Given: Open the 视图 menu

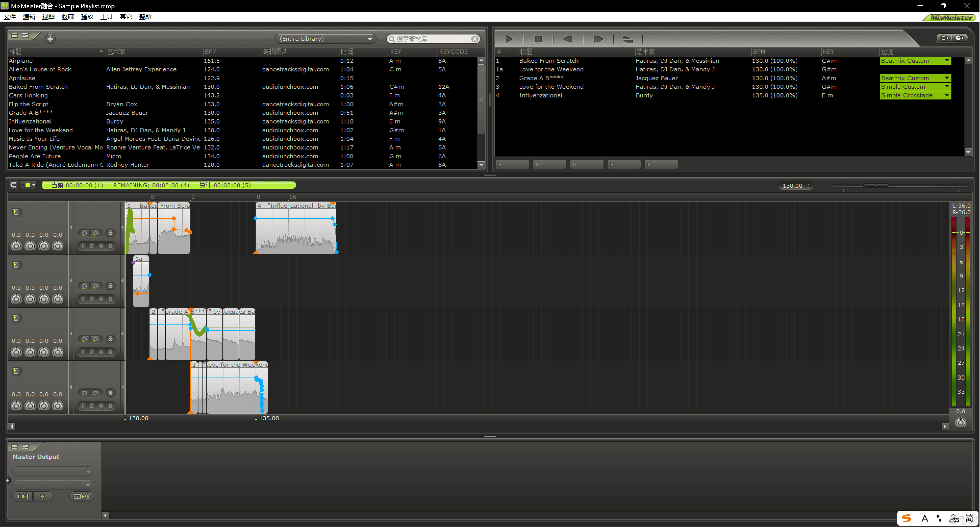Looking at the screenshot, I should 48,17.
